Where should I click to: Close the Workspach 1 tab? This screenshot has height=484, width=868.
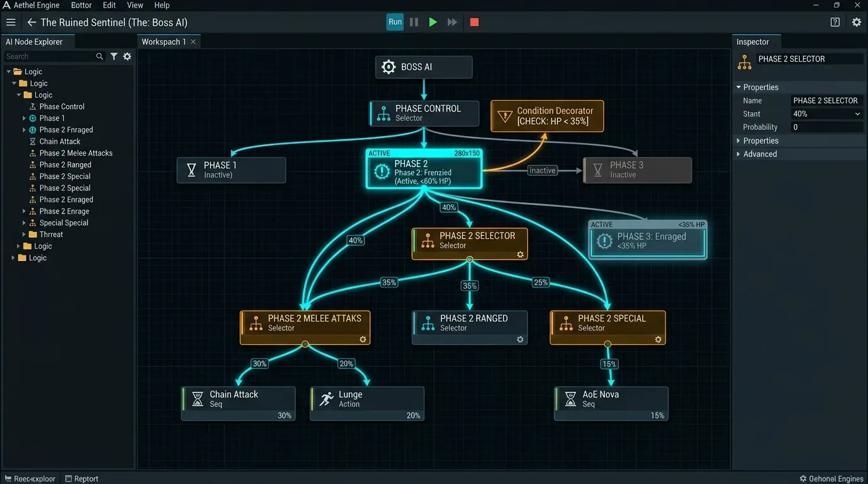193,42
